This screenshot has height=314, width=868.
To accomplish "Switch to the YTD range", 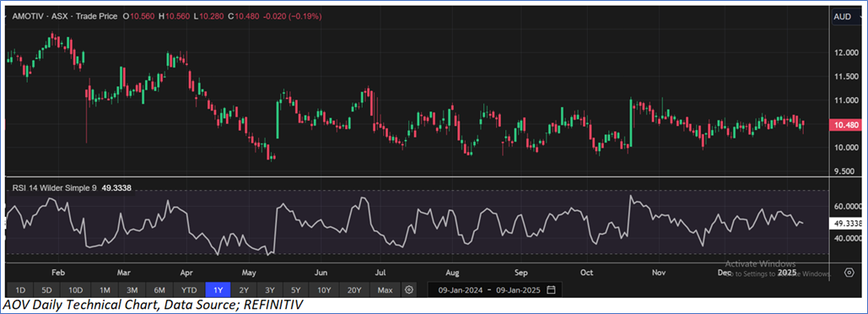I will [x=189, y=290].
